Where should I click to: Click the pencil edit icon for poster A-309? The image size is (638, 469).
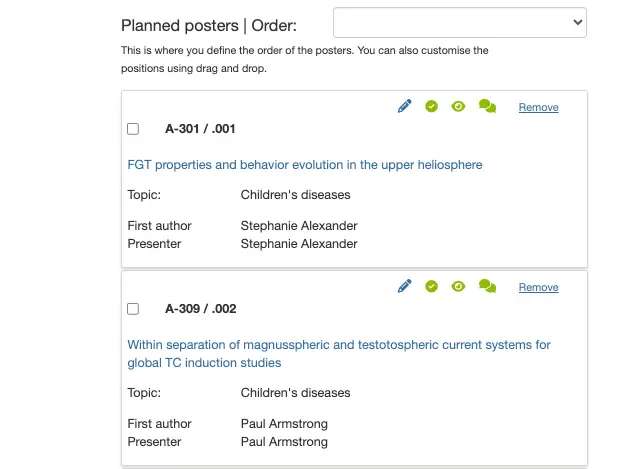click(x=405, y=286)
